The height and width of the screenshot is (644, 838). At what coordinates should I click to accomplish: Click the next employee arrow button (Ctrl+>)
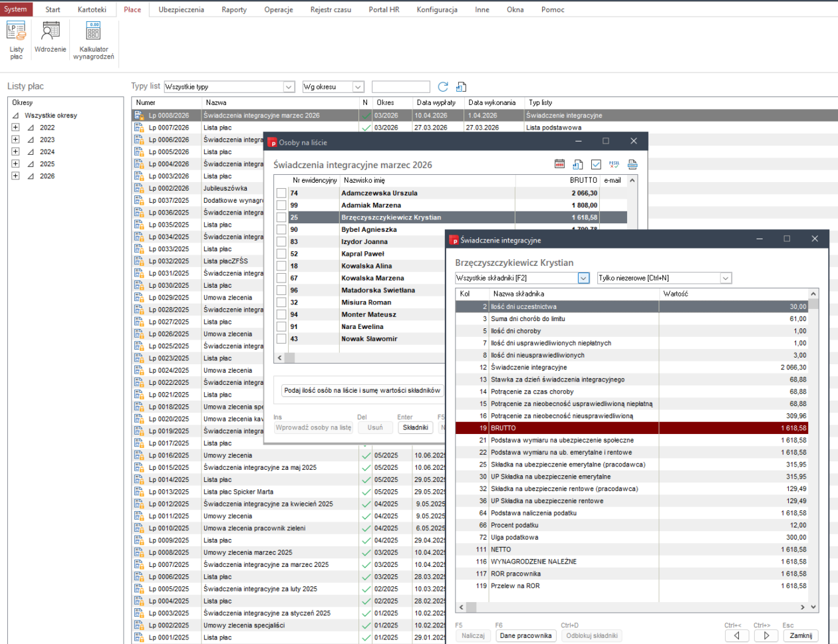tap(766, 635)
